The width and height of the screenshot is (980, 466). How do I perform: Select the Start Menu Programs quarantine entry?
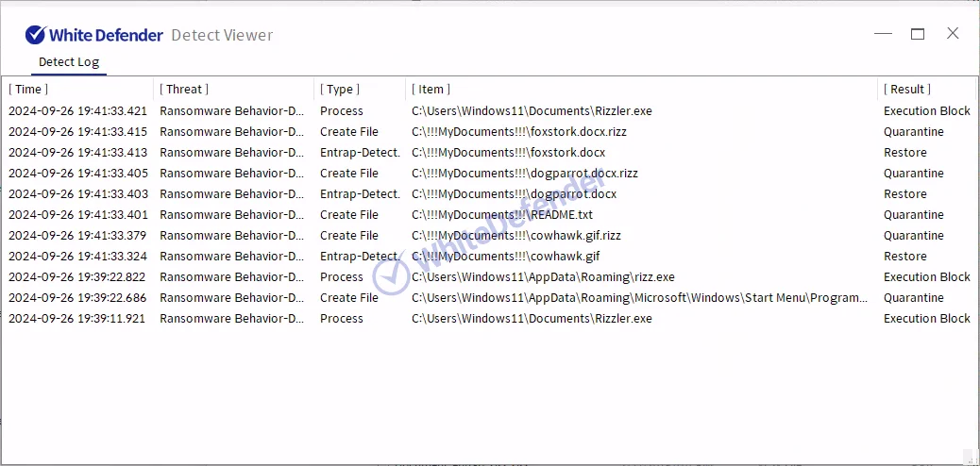[639, 298]
